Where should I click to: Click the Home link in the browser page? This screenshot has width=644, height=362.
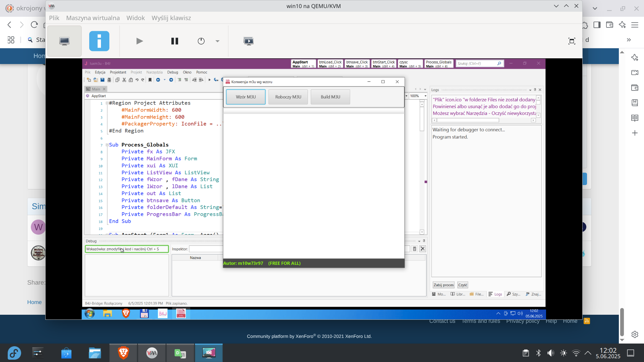[x=35, y=302]
